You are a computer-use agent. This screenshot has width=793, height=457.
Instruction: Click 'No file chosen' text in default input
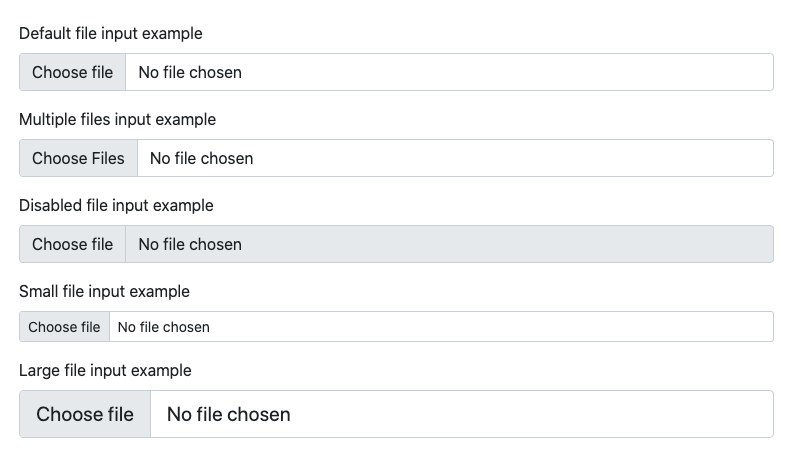[x=190, y=72]
